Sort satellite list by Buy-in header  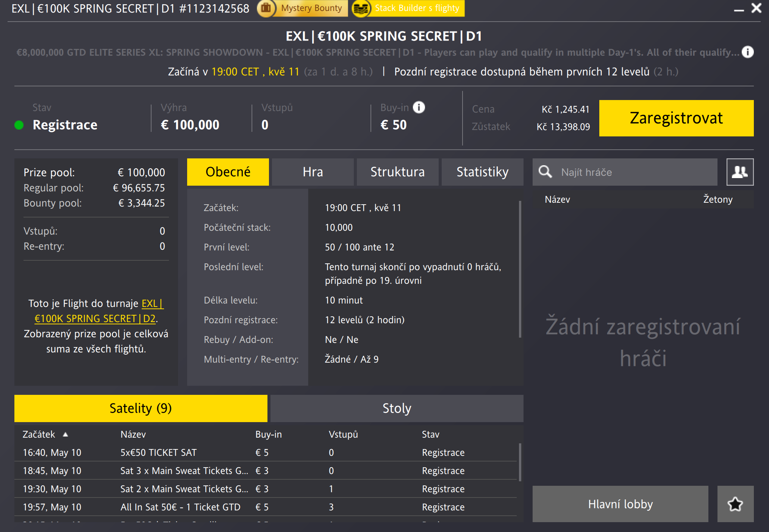click(268, 434)
